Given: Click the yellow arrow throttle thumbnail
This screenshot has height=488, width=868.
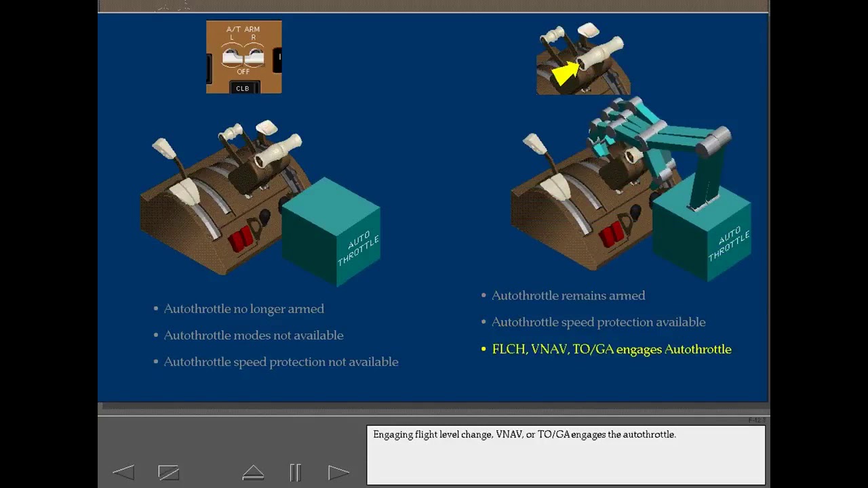Looking at the screenshot, I should pos(583,59).
